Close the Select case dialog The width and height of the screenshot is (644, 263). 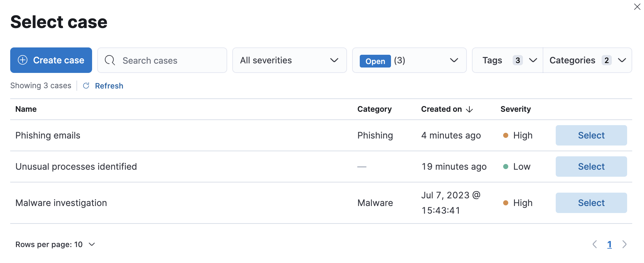637,7
